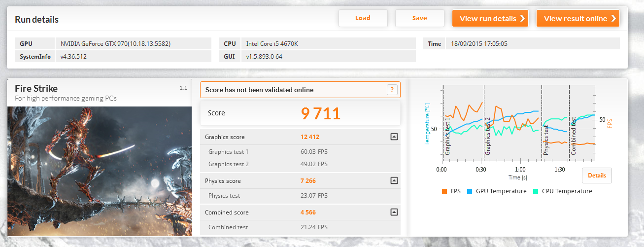Click the Combined test chart marker

(574, 136)
